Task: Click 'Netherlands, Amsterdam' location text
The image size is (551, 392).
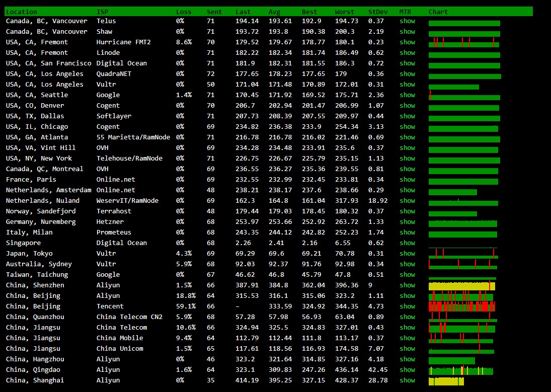Action: point(48,190)
